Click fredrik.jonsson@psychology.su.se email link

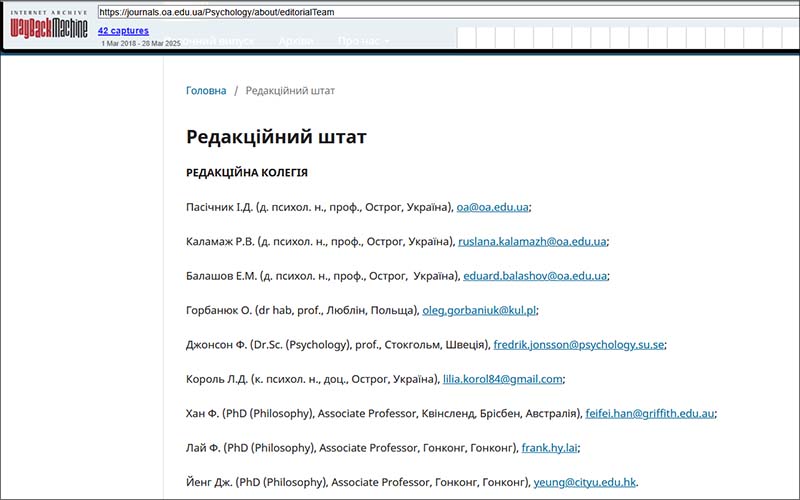coord(579,345)
